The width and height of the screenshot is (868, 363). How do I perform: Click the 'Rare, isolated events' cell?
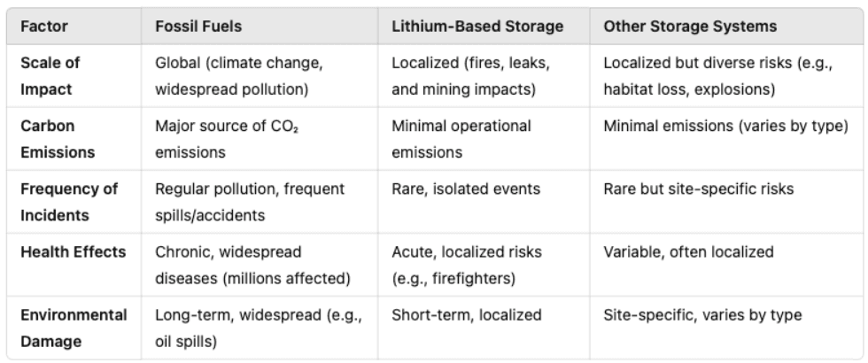(466, 189)
